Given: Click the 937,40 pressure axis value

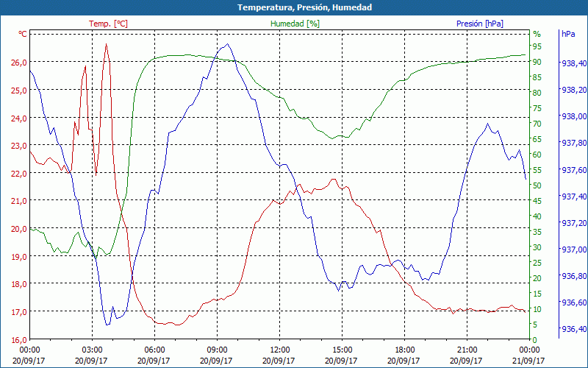Looking at the screenshot, I should pos(574,197).
